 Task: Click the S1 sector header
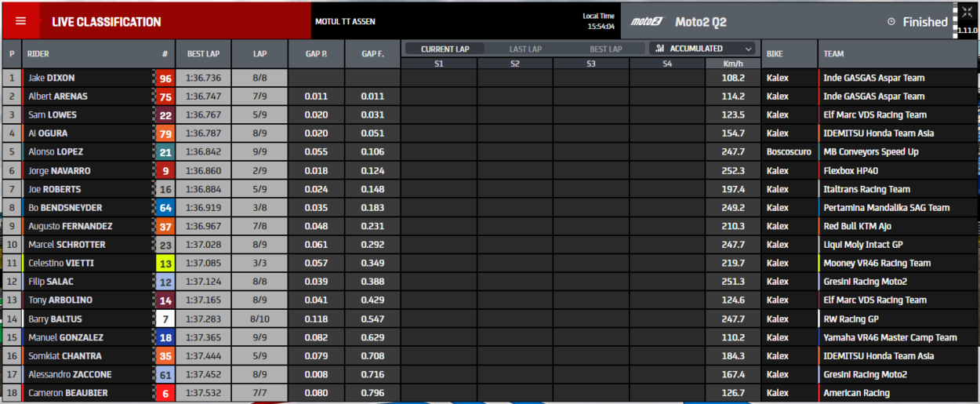pyautogui.click(x=438, y=64)
